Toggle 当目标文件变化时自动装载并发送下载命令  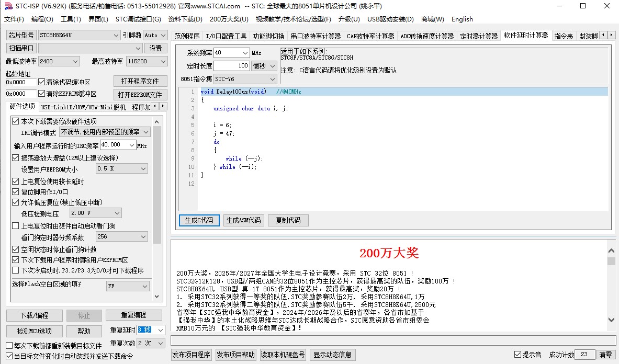(9, 356)
